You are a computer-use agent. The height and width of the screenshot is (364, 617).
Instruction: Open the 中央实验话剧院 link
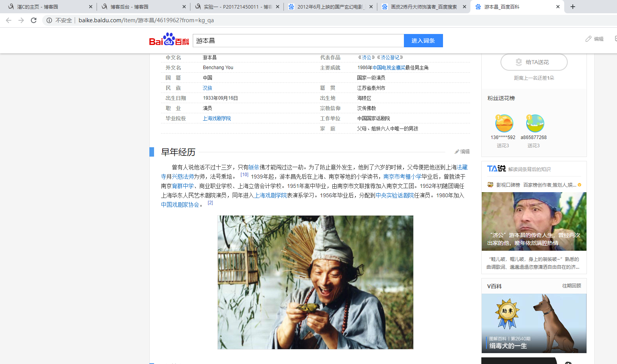pos(395,195)
